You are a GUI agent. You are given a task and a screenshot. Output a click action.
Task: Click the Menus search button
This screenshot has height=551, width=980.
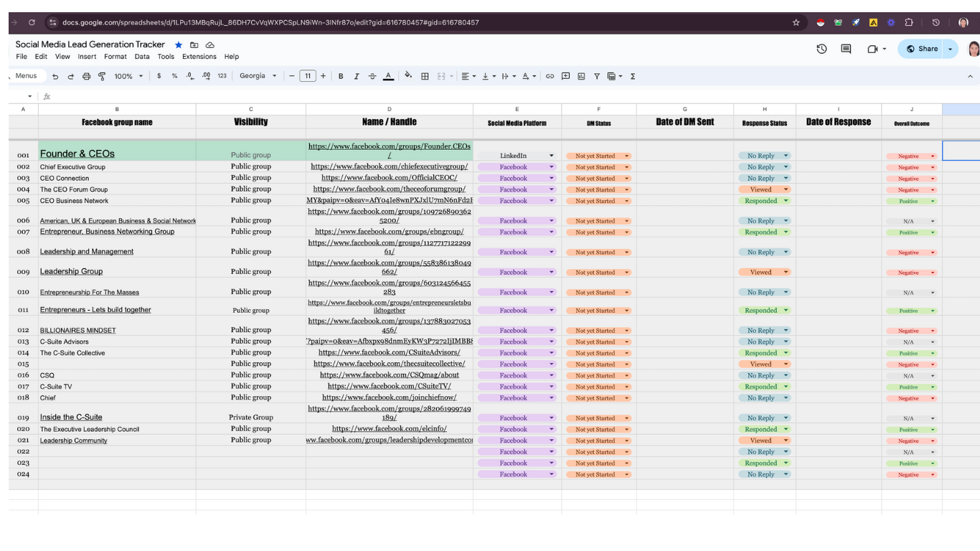coord(26,76)
